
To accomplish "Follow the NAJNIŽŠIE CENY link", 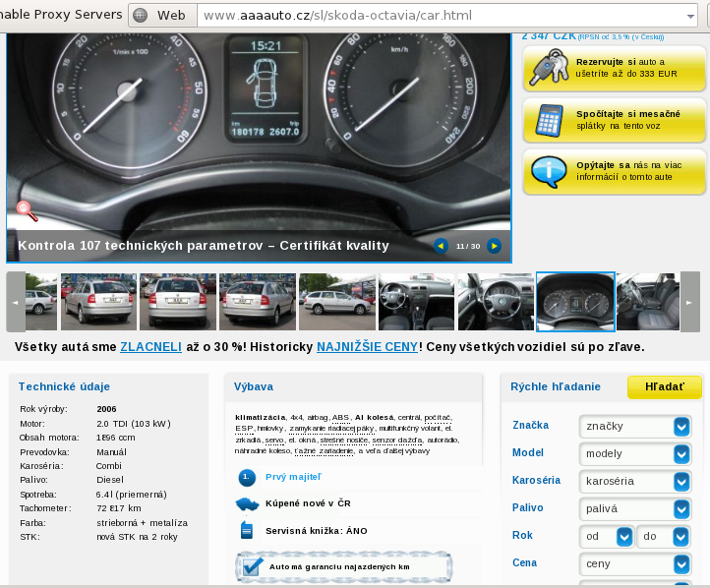I will click(x=367, y=347).
